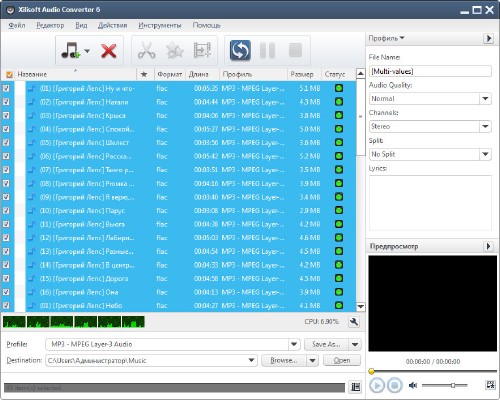Open the Browse arrow dropdown
Image resolution: width=500 pixels, height=400 pixels.
point(312,360)
